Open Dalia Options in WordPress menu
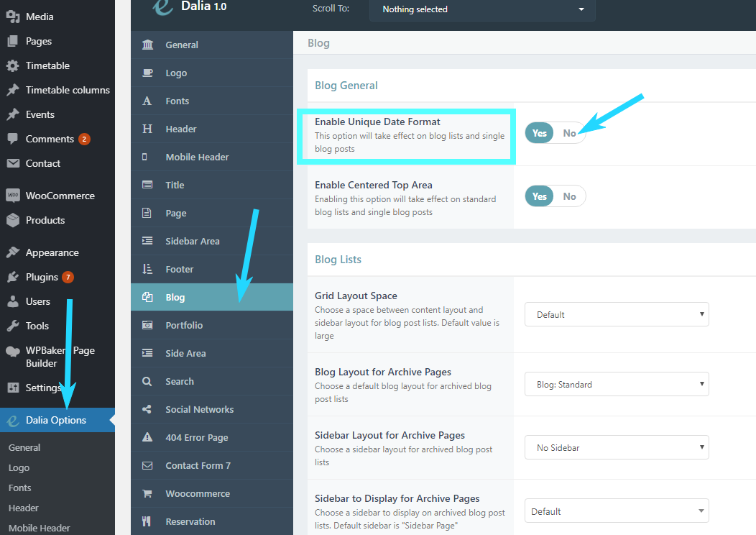 [x=57, y=420]
